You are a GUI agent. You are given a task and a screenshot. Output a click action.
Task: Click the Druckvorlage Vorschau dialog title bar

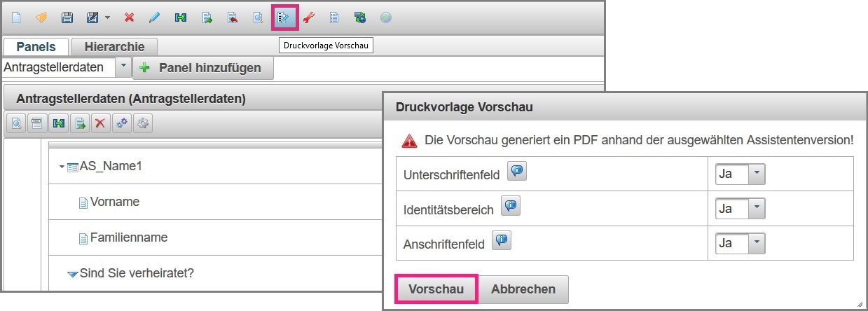coord(626,108)
